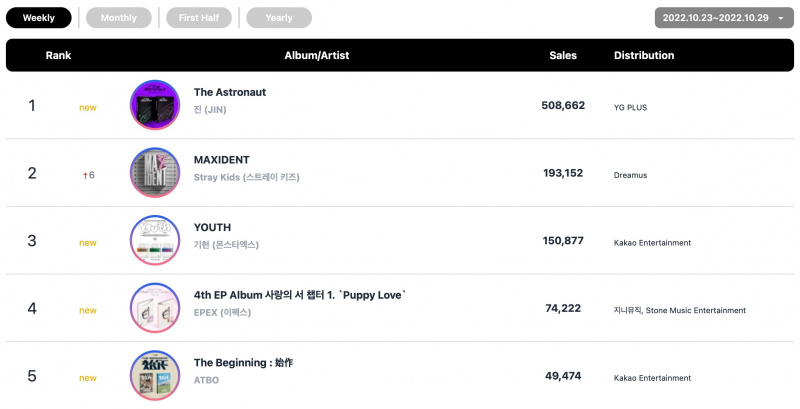Click the new badge beside rank 1
Viewport: 800px width, 409px height.
[88, 108]
